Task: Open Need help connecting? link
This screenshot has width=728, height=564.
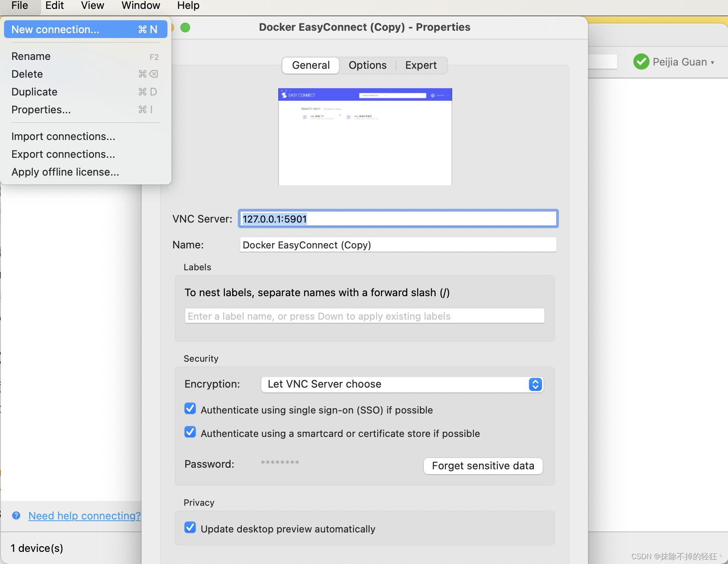Action: pos(84,516)
